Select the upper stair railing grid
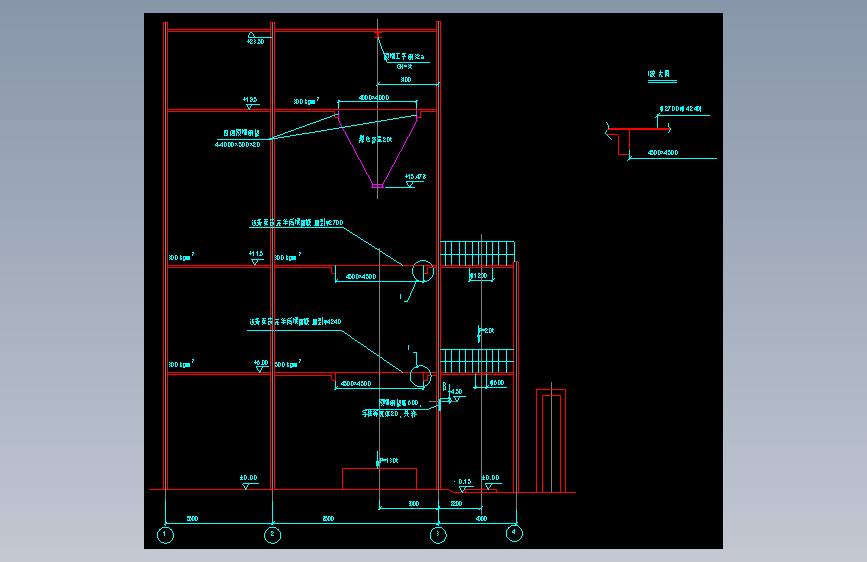Screen dimensions: 867x562 click(x=477, y=254)
